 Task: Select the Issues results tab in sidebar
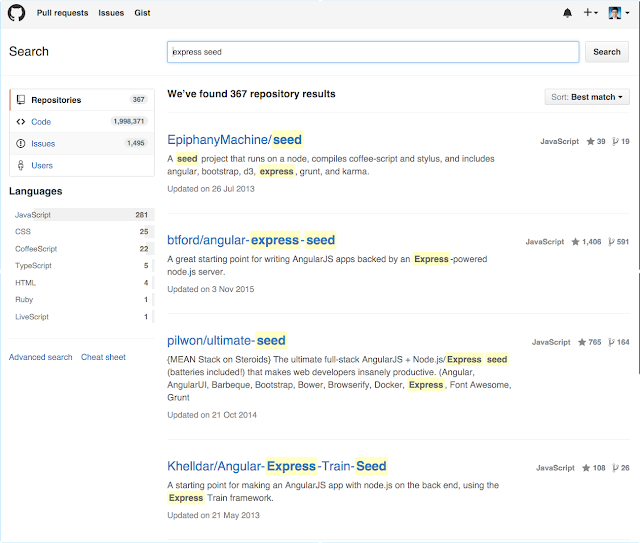coord(82,144)
